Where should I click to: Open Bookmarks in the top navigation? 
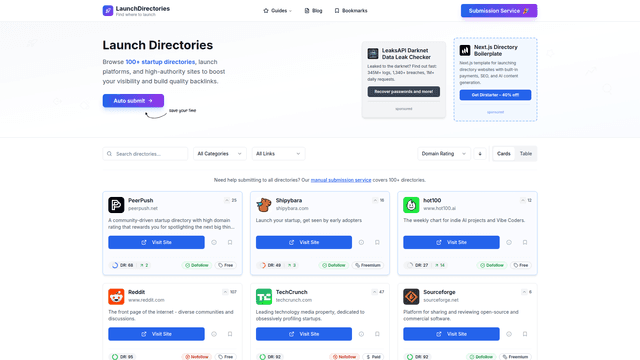[351, 11]
